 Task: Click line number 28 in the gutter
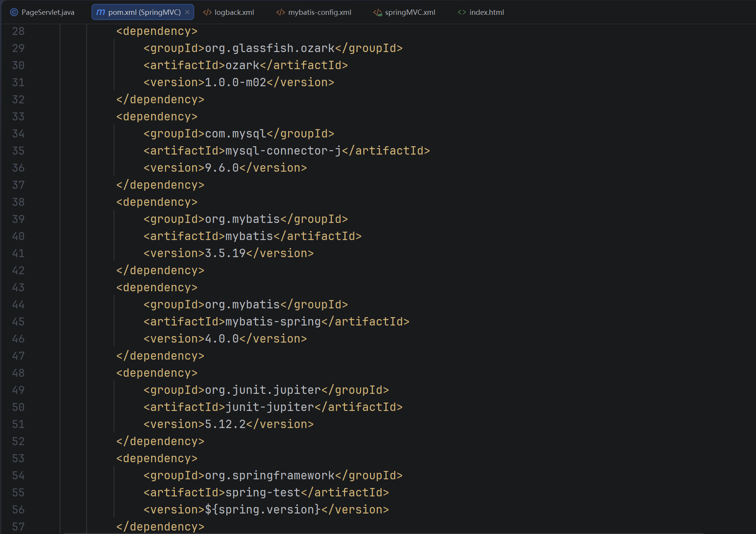(18, 31)
